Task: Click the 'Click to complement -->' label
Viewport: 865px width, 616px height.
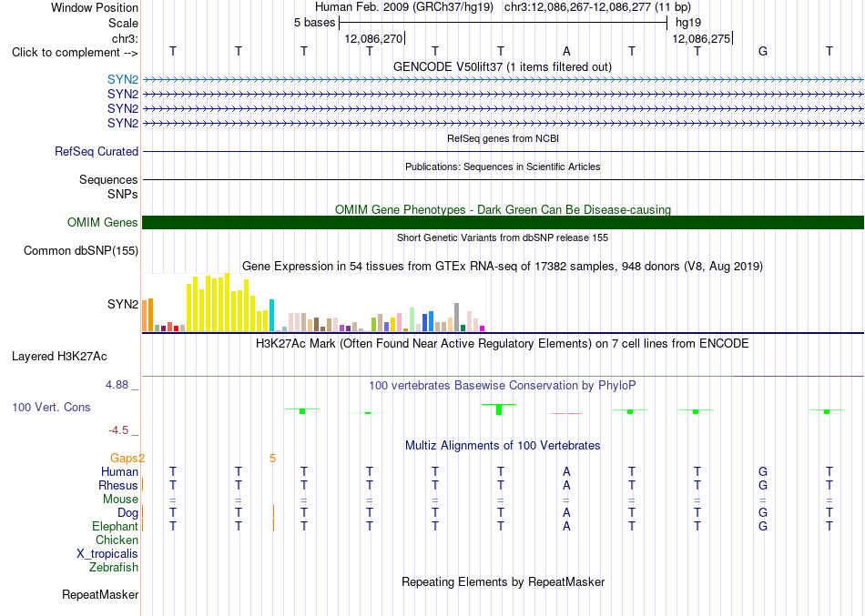Action: point(75,53)
